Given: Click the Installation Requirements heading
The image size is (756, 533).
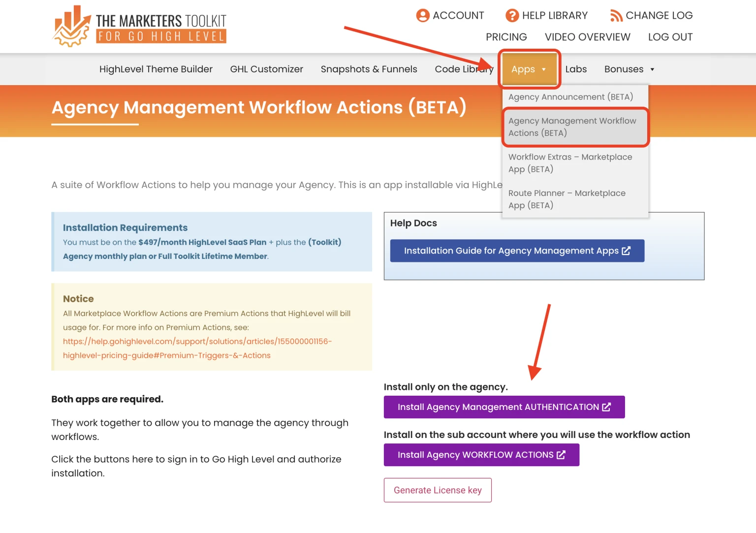Looking at the screenshot, I should coord(125,228).
